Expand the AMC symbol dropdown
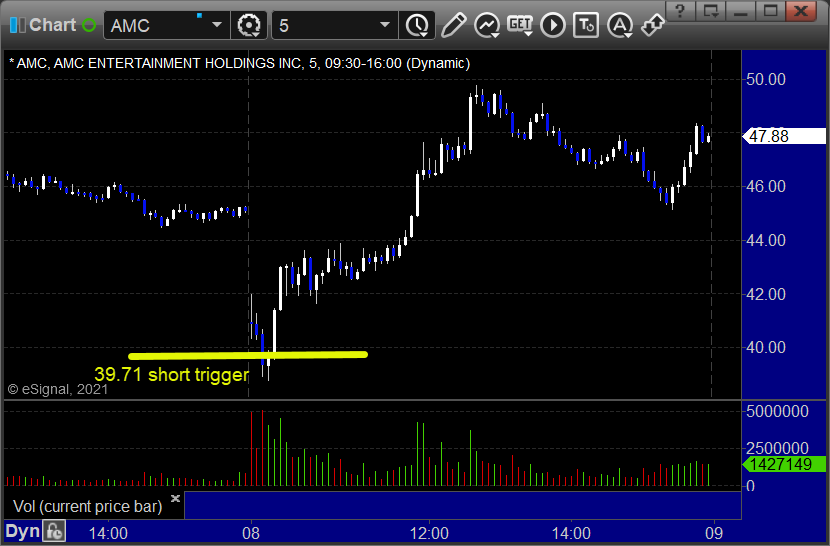This screenshot has height=546, width=830. (216, 25)
